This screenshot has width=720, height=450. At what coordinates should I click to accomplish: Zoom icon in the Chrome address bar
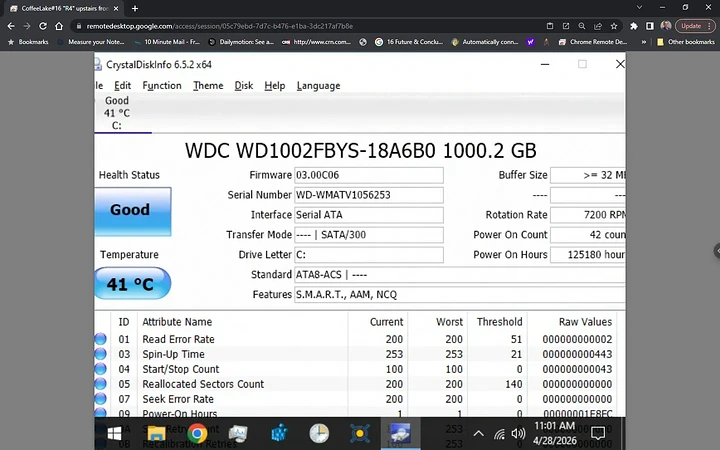(582, 26)
